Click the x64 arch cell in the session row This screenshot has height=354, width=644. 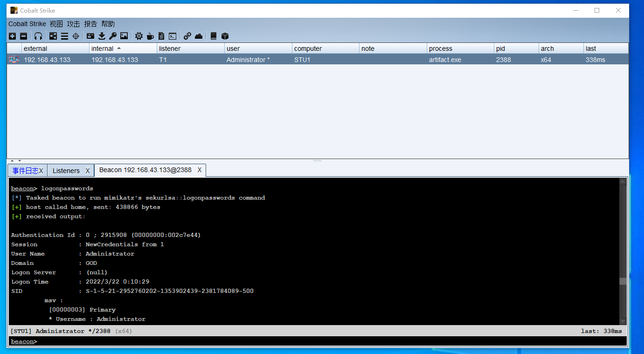tap(561, 60)
